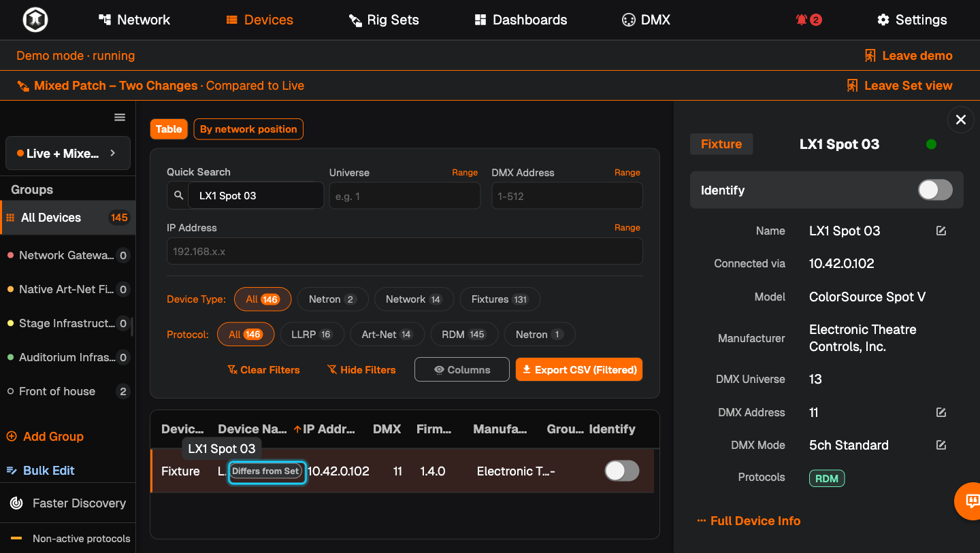Open the Dashboards tab
Image resolution: width=980 pixels, height=553 pixels.
(x=521, y=20)
